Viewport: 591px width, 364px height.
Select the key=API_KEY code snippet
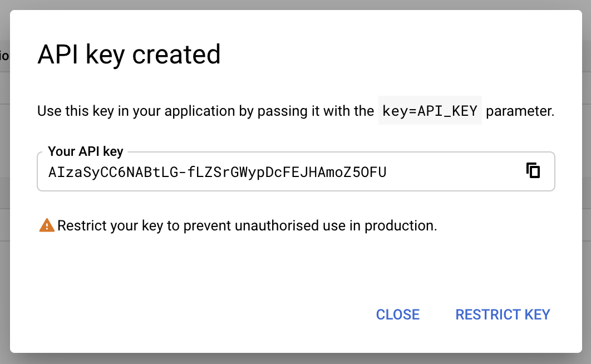point(430,110)
